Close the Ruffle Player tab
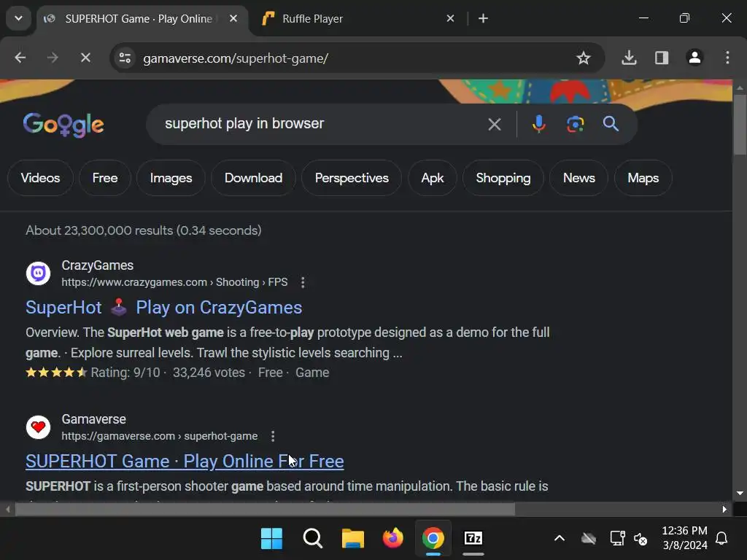This screenshot has height=560, width=747. 450,18
